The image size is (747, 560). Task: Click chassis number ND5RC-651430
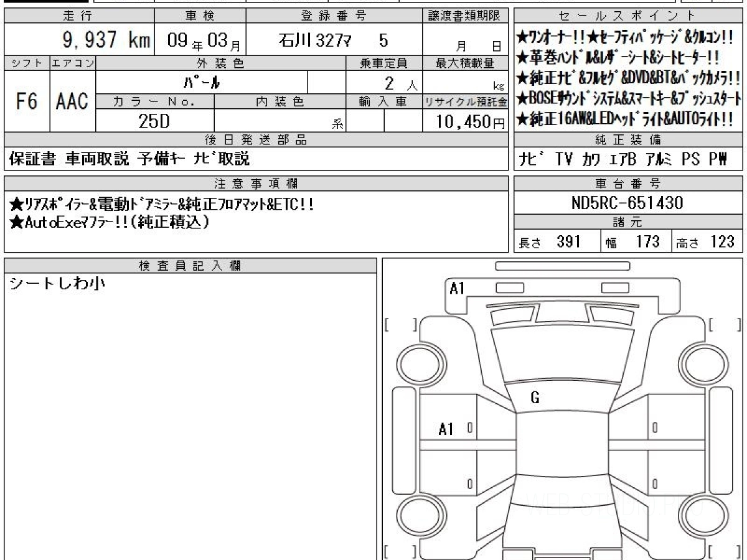[627, 203]
